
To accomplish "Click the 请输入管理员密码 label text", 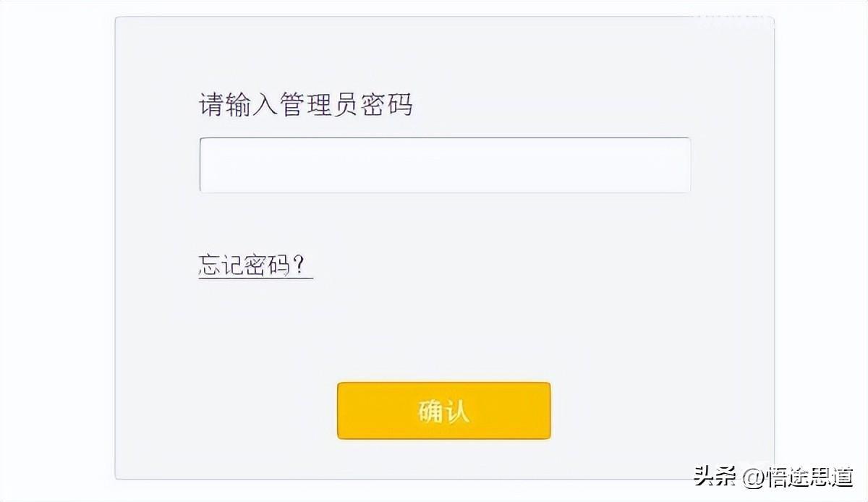I will point(305,105).
